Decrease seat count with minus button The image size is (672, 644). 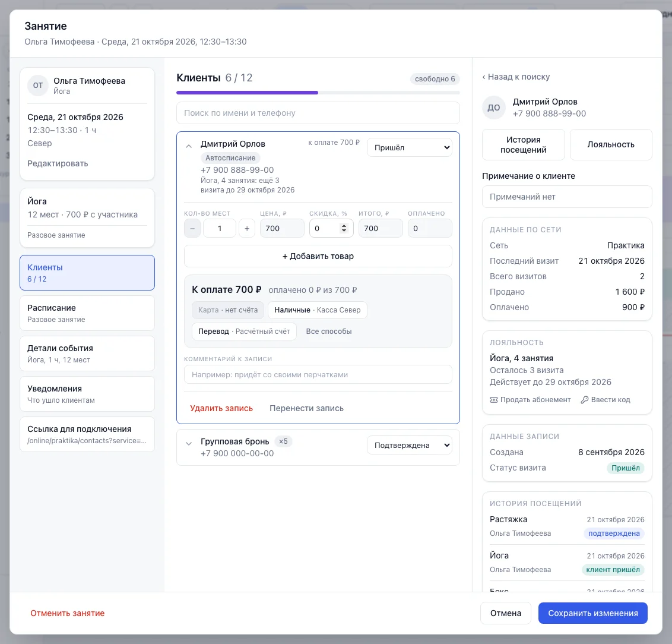[x=192, y=229]
